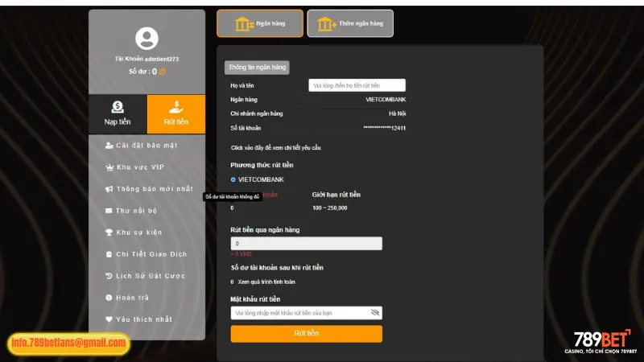Focus the Họ và tên input field
The image size is (644, 362).
[x=357, y=85]
